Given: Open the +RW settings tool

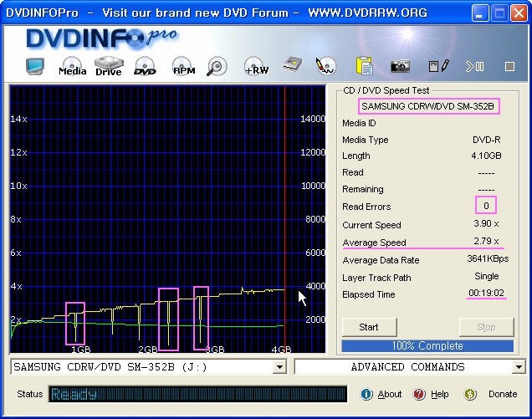Looking at the screenshot, I should coord(257,66).
